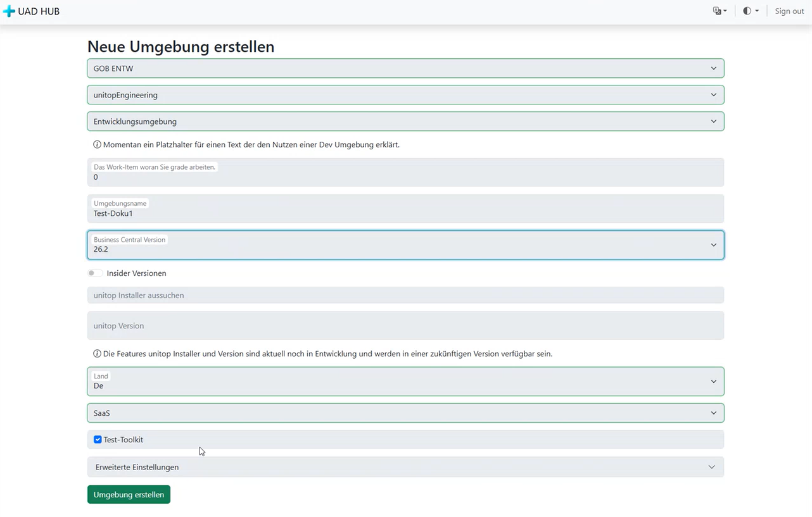Enable the Insider Versionen toggle
The height and width of the screenshot is (517, 812).
95,273
